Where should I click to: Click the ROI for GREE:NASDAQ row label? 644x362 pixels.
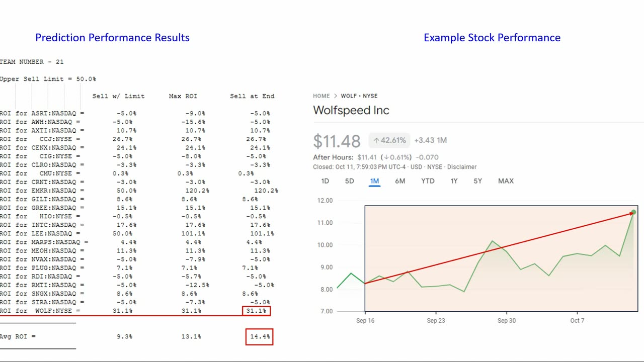click(42, 208)
